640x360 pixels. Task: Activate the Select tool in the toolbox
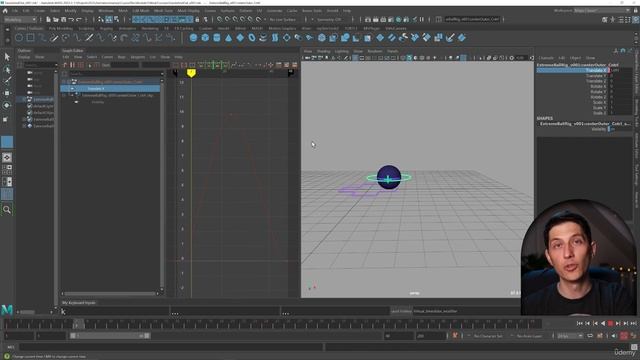tap(7, 57)
